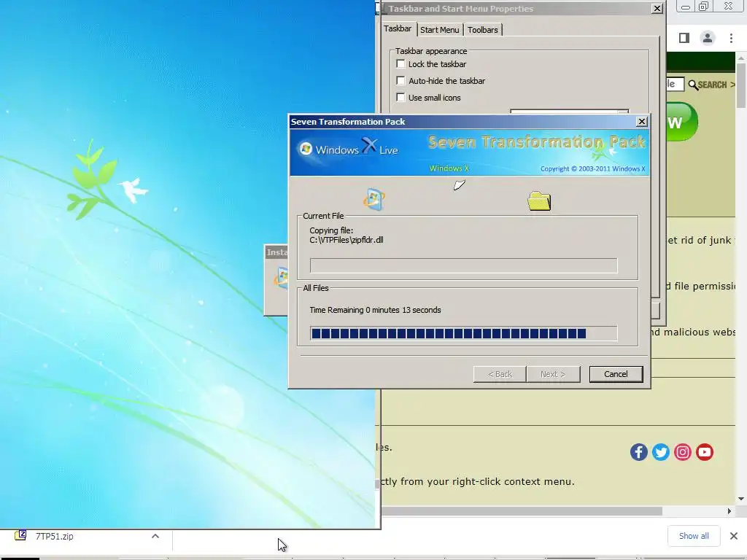This screenshot has height=560, width=747.
Task: Open the Twitter social icon
Action: (x=661, y=452)
